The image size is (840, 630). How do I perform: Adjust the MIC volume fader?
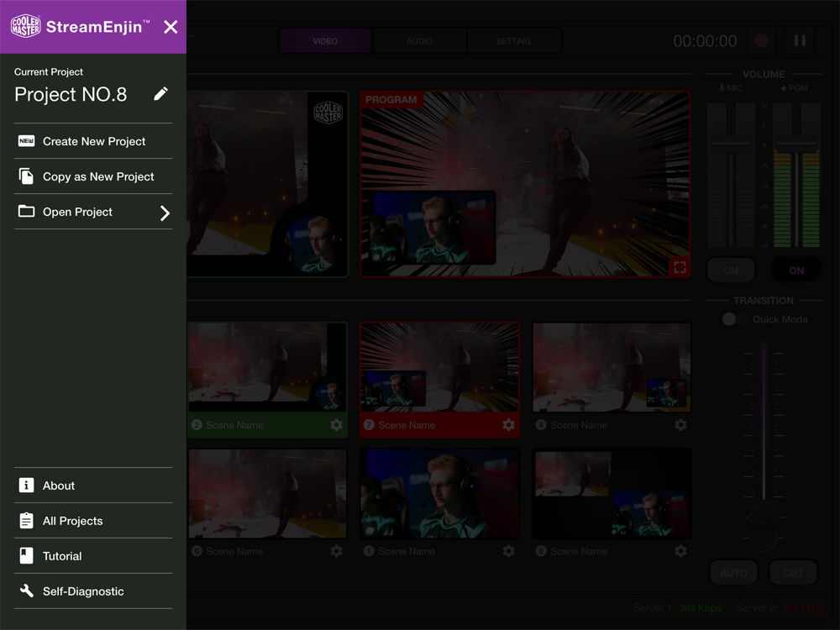tap(731, 144)
